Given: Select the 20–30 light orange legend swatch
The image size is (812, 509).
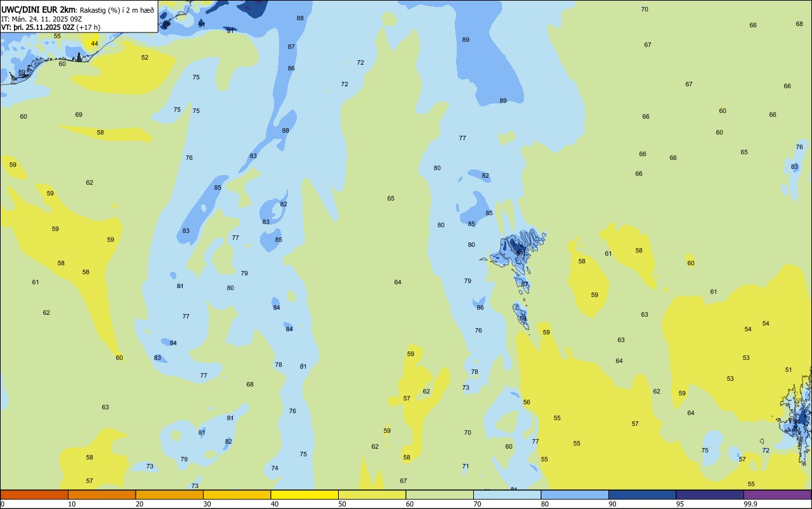Looking at the screenshot, I should pos(169,494).
